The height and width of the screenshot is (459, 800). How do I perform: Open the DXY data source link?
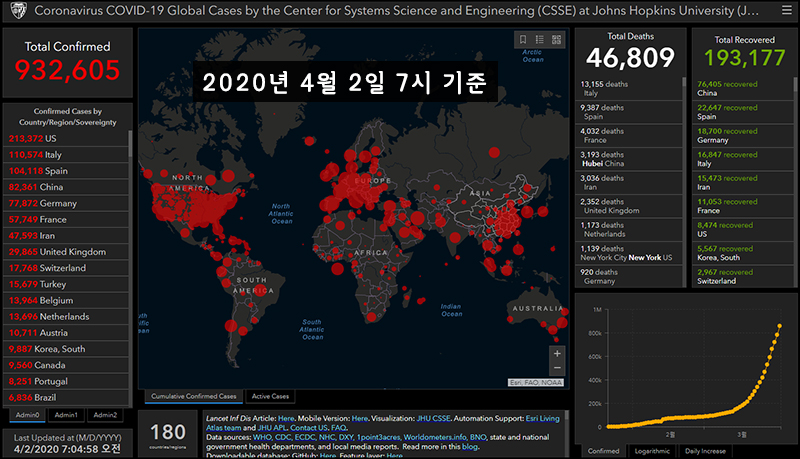[x=346, y=437]
